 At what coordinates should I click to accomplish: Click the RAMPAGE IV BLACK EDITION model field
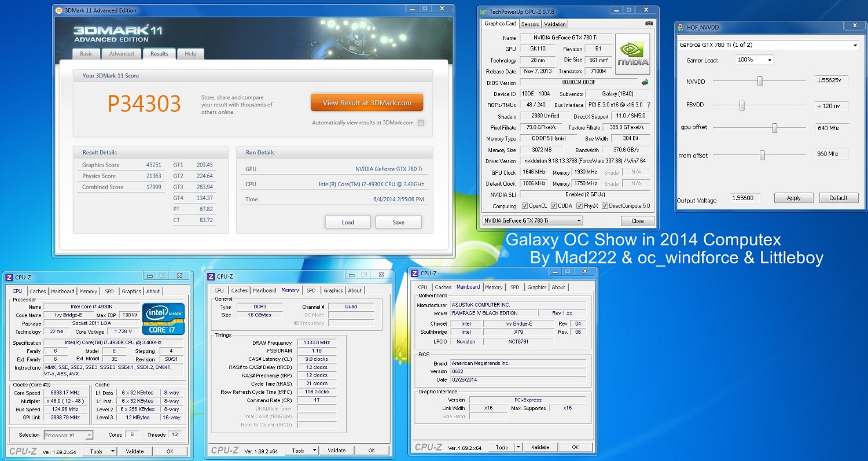click(493, 313)
